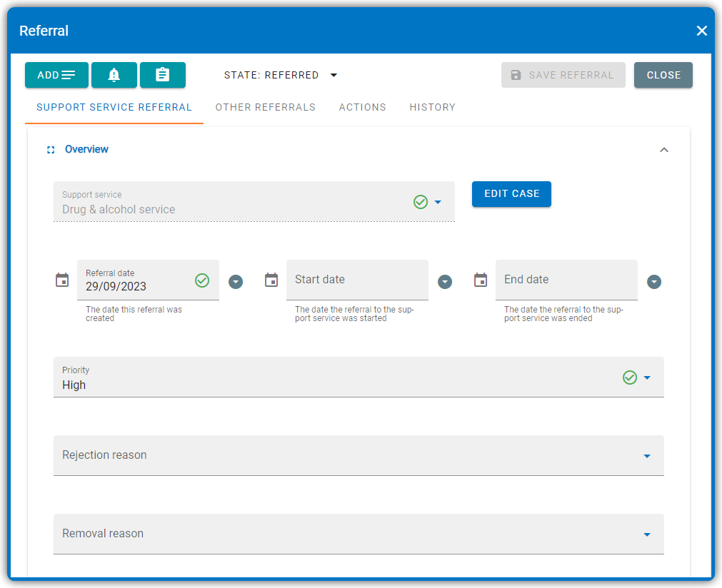Click the ADD button with list icon
Screen dimensions: 722x588
tap(56, 75)
